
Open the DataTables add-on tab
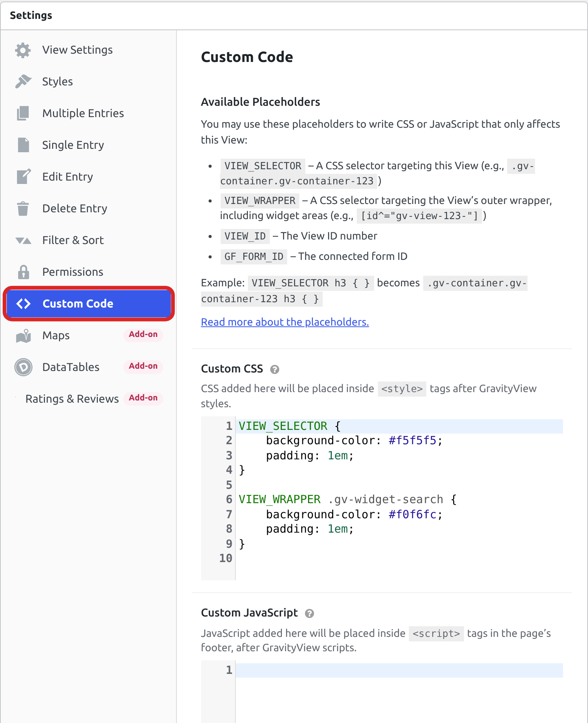pos(89,367)
